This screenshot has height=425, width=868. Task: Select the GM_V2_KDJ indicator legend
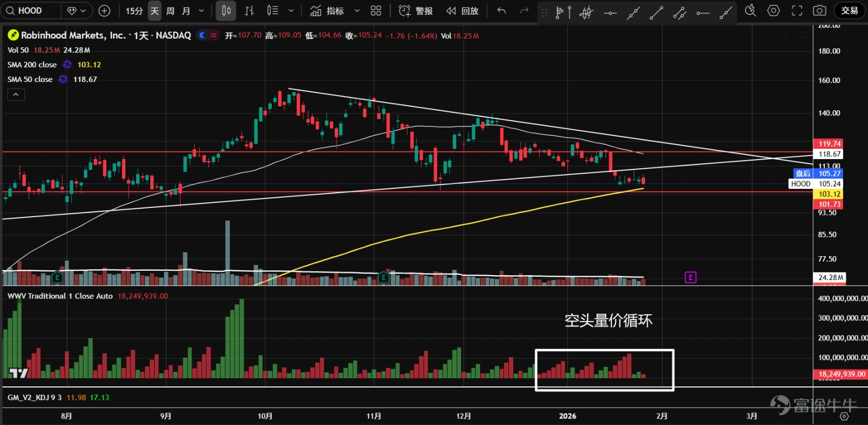(x=35, y=397)
